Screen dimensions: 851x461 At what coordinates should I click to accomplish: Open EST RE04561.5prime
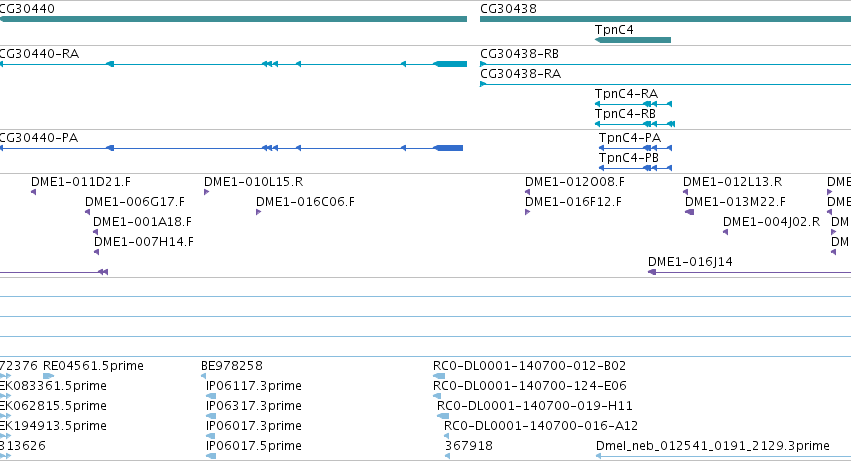48,376
